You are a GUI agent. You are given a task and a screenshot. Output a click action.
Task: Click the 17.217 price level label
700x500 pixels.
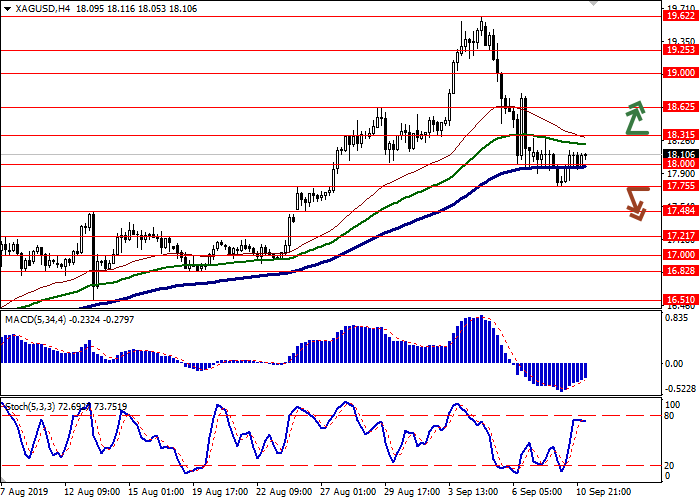(680, 236)
